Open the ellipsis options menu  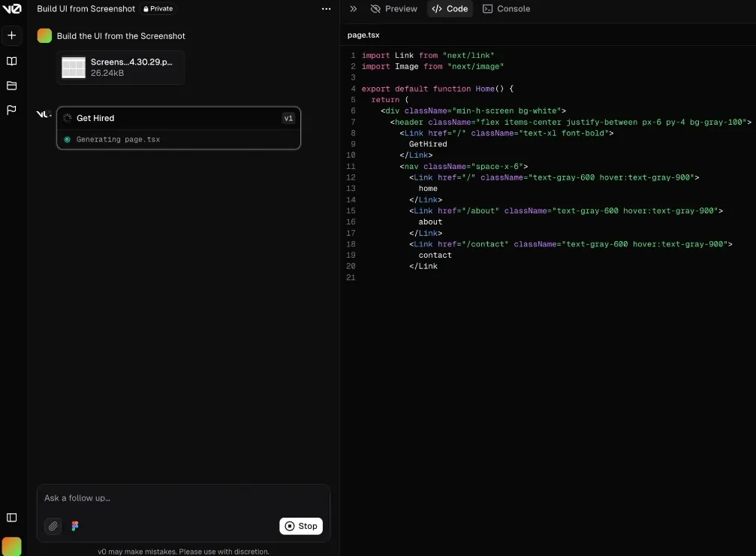[326, 9]
